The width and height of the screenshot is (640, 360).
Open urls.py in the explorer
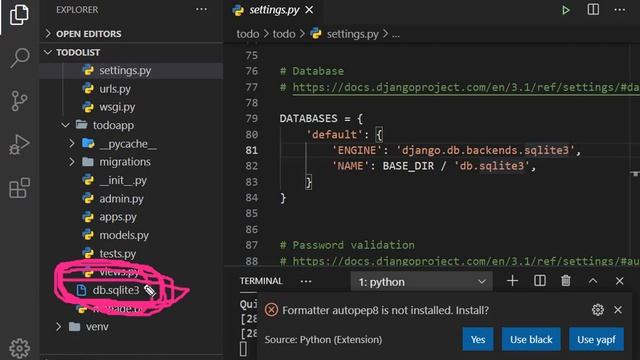click(x=115, y=89)
